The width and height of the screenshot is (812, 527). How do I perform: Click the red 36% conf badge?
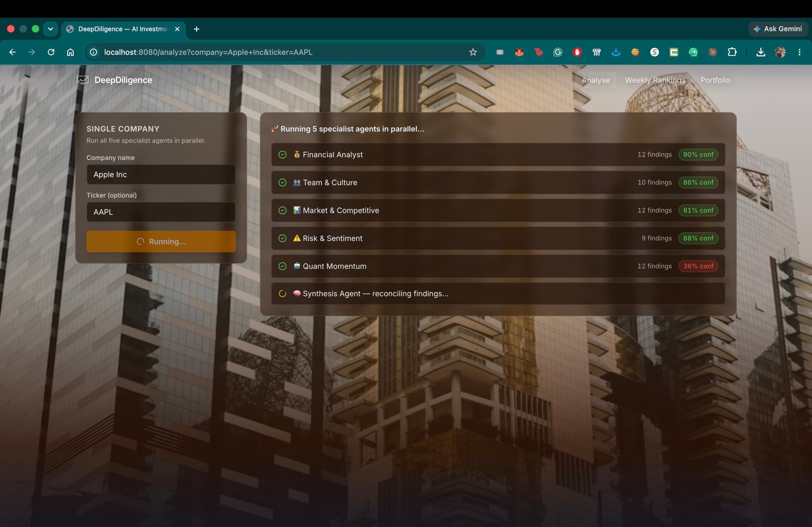point(698,266)
